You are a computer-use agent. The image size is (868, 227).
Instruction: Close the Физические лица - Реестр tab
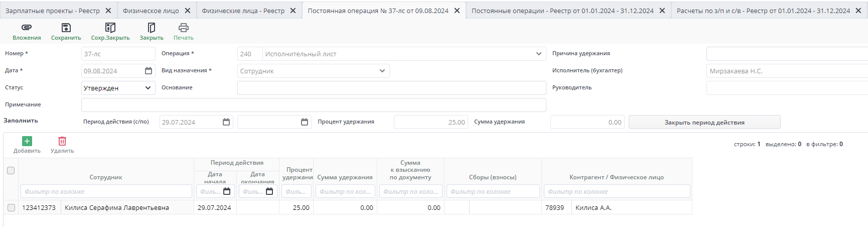pos(293,11)
